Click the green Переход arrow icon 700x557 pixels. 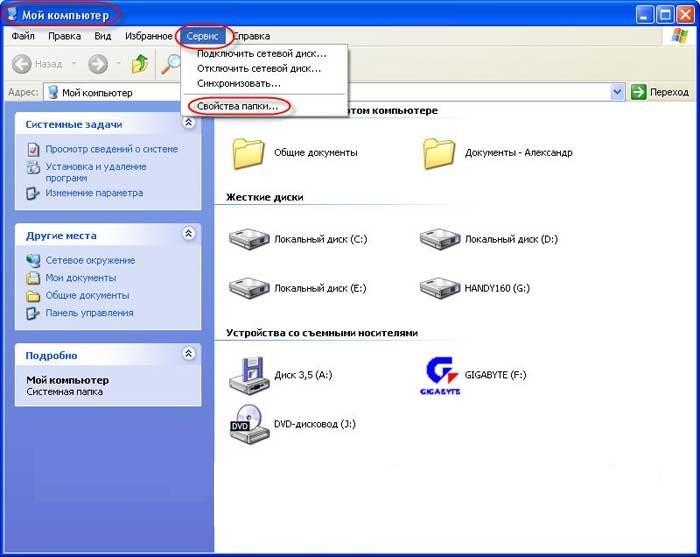point(638,92)
